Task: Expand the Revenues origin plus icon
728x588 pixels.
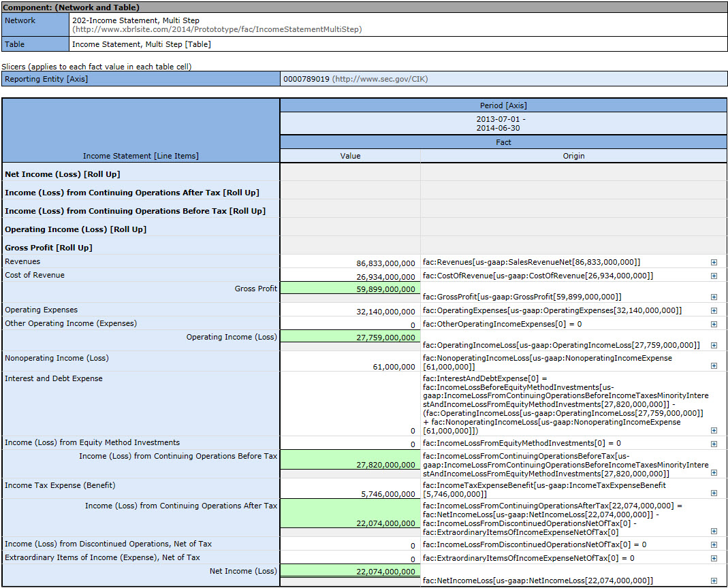Action: click(x=714, y=262)
